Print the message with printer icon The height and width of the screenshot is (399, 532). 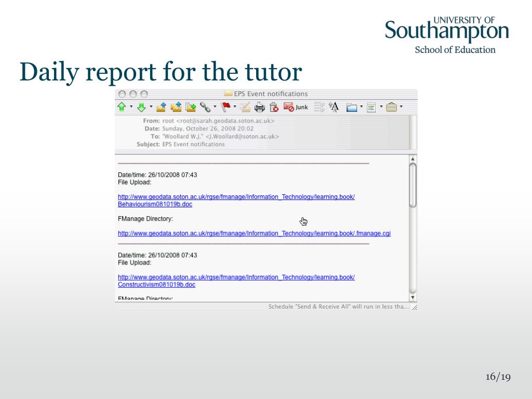(260, 107)
